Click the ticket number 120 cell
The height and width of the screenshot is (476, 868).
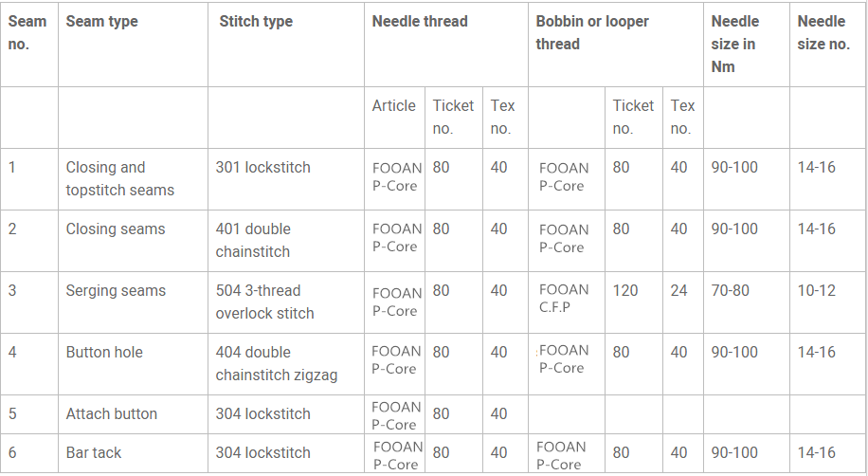pos(634,302)
